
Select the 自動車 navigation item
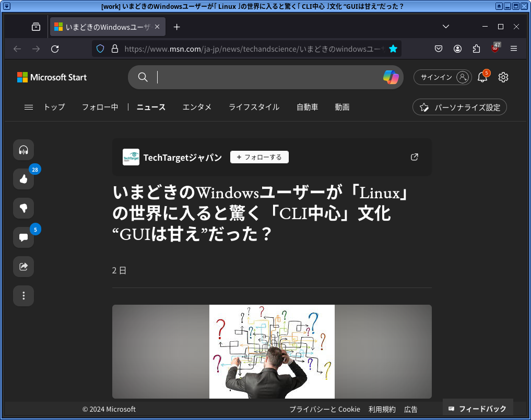pos(307,107)
